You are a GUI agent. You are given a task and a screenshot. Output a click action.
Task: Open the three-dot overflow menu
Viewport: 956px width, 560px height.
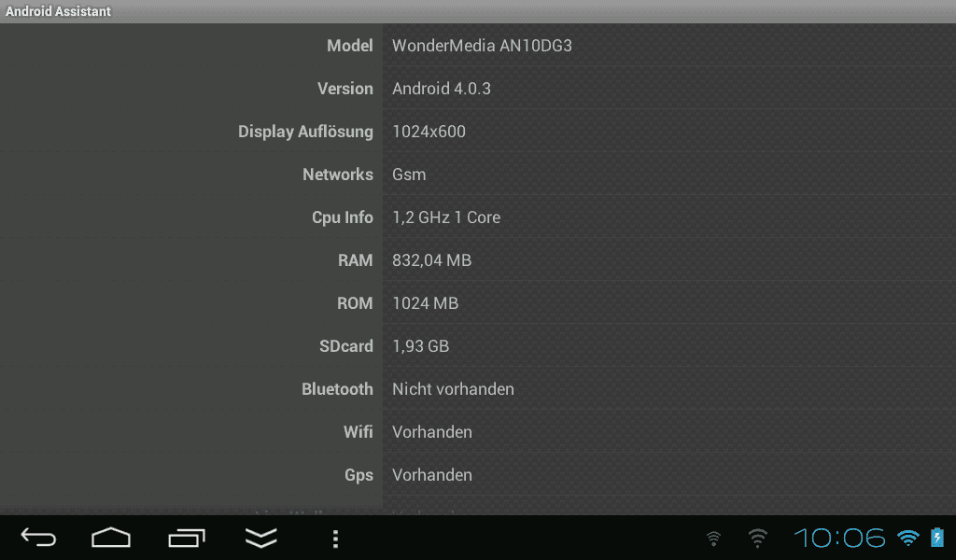(x=335, y=539)
